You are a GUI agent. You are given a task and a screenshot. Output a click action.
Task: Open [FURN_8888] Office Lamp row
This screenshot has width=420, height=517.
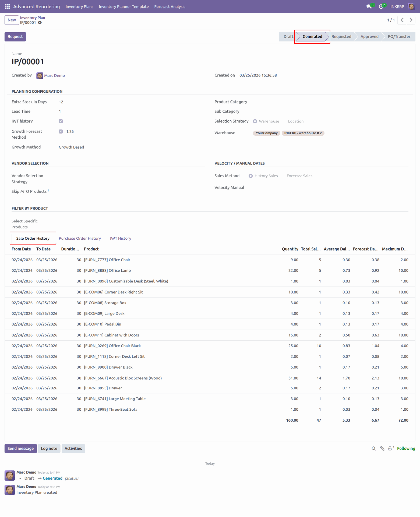(210, 271)
